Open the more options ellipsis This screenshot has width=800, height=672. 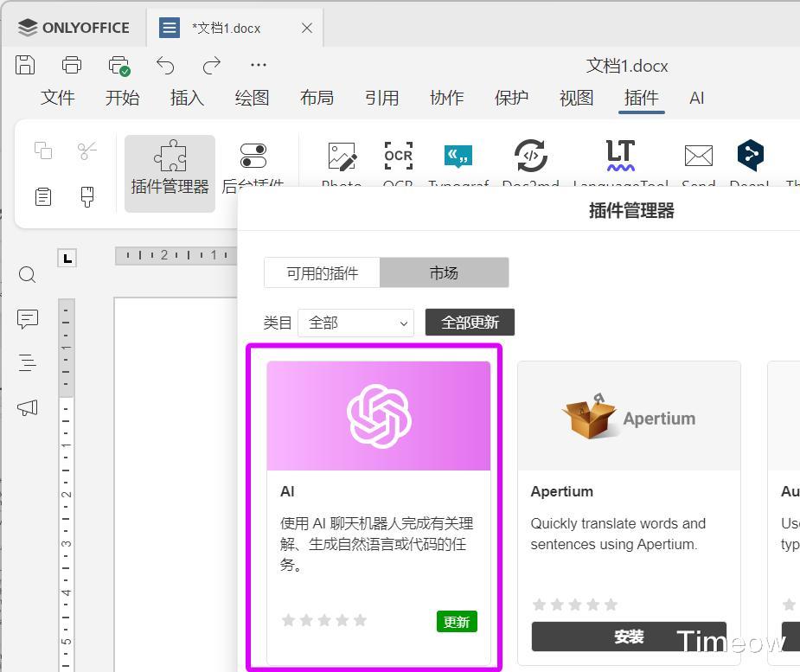point(259,65)
